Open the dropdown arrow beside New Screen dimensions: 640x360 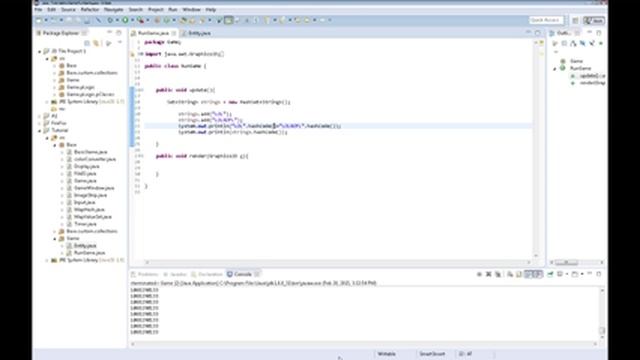46,20
